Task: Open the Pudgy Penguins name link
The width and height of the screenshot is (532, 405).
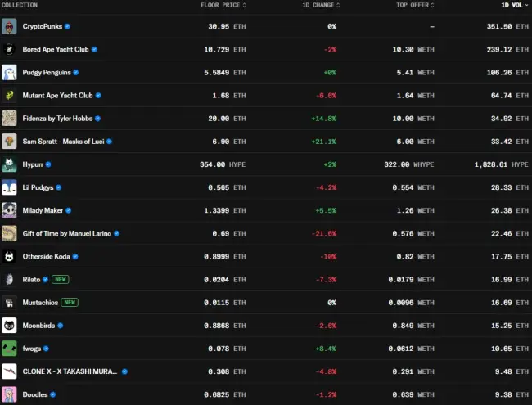Action: 47,73
